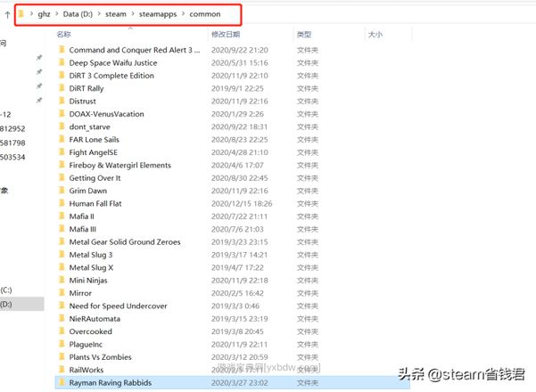Expand chevron after Data (D:) breadcrumb
The image size is (536, 392).
pyautogui.click(x=99, y=14)
